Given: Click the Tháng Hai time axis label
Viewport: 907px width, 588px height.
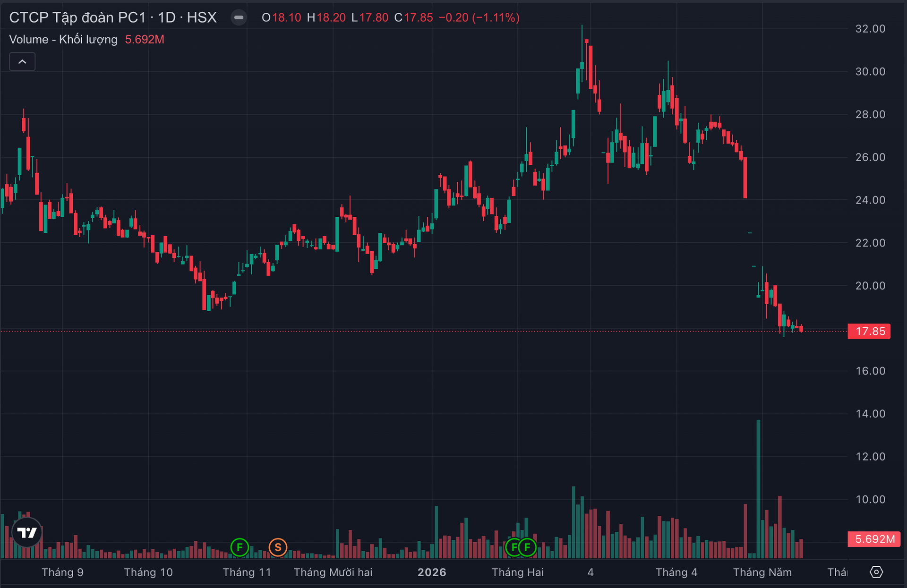Looking at the screenshot, I should [518, 572].
